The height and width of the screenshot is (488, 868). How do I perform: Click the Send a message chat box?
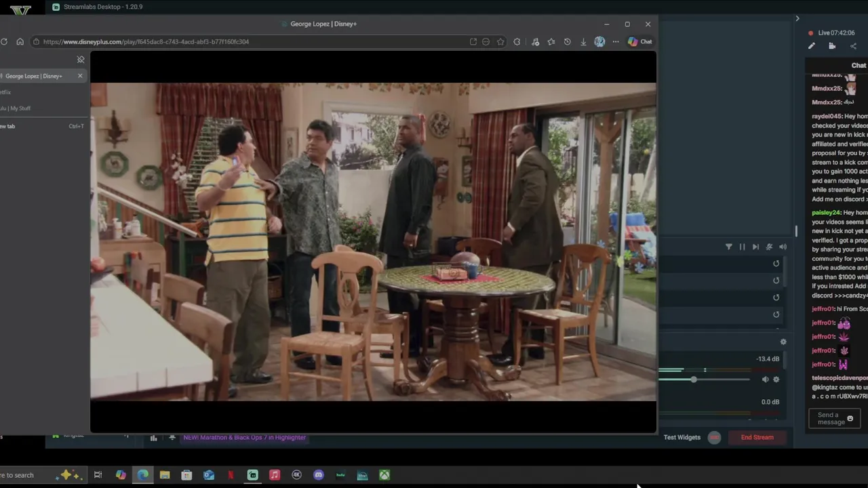coord(834,418)
